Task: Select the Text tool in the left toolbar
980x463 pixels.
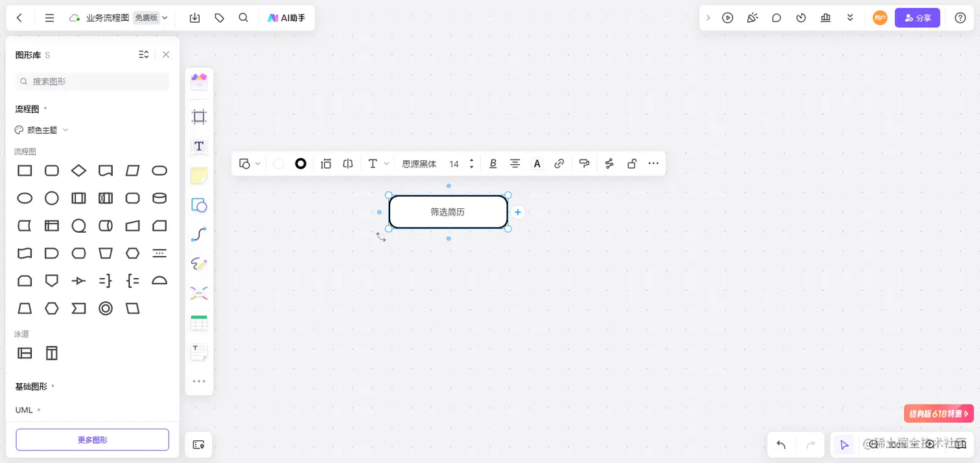Action: 199,146
